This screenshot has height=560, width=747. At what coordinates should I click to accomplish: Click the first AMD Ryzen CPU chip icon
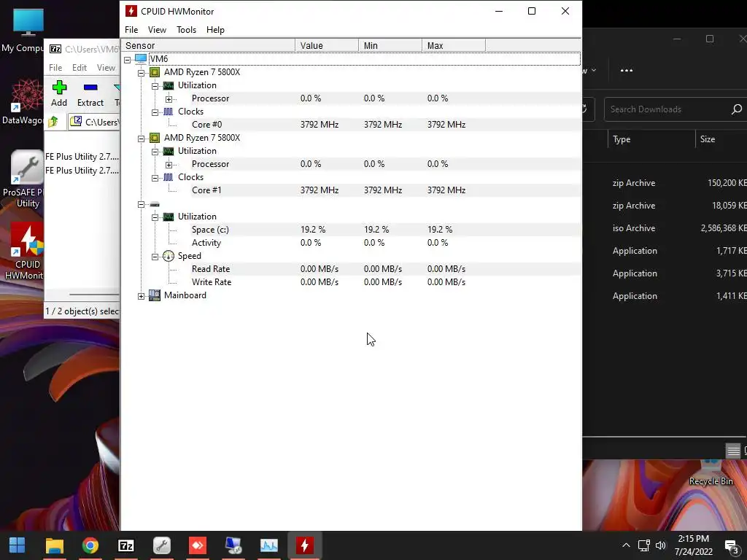155,72
